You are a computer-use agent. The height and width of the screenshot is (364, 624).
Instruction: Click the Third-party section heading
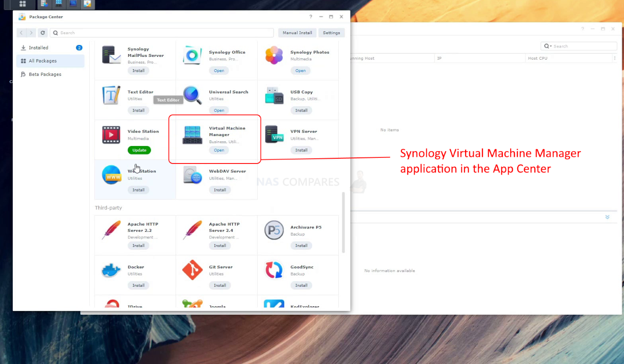coord(109,208)
